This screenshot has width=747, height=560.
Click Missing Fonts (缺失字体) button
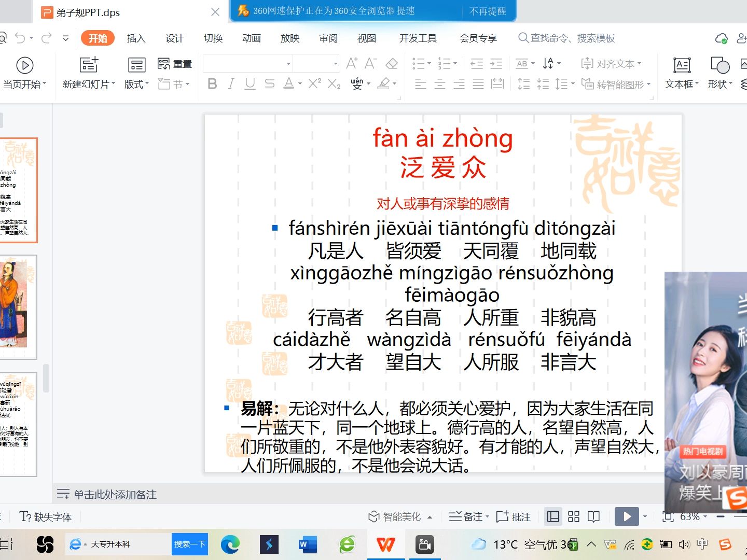point(46,516)
